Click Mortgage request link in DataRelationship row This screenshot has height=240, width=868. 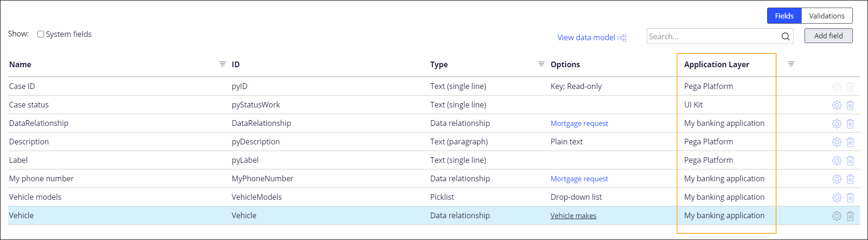(x=579, y=124)
